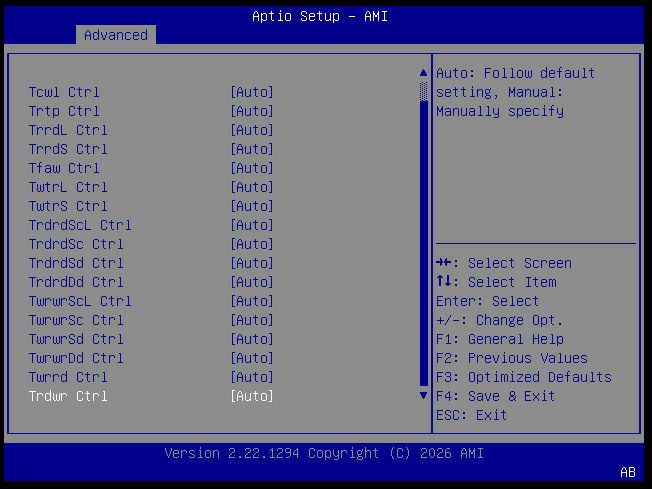Open the Advanced tab

point(116,35)
